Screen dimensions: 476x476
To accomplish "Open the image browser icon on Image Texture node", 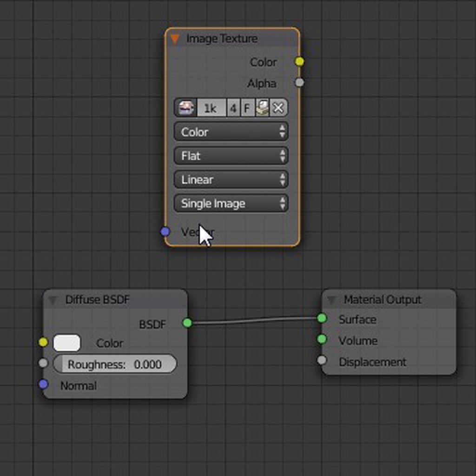I will pyautogui.click(x=185, y=107).
